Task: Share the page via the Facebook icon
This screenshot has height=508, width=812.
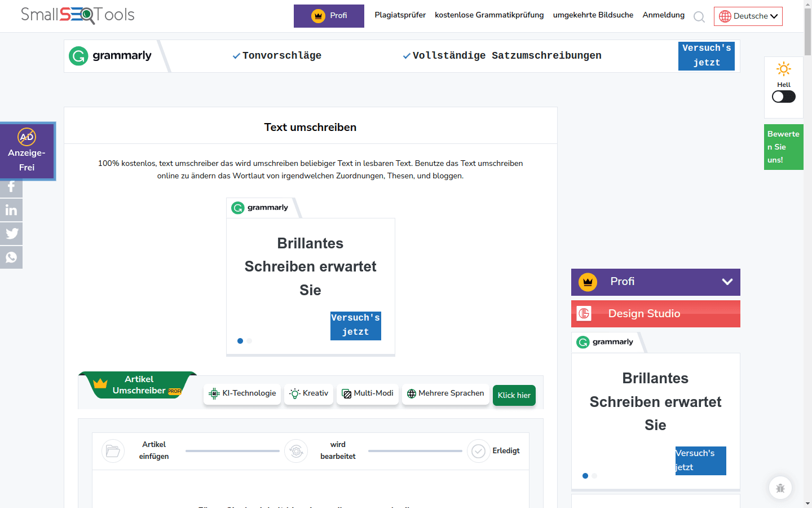Action: (11, 186)
